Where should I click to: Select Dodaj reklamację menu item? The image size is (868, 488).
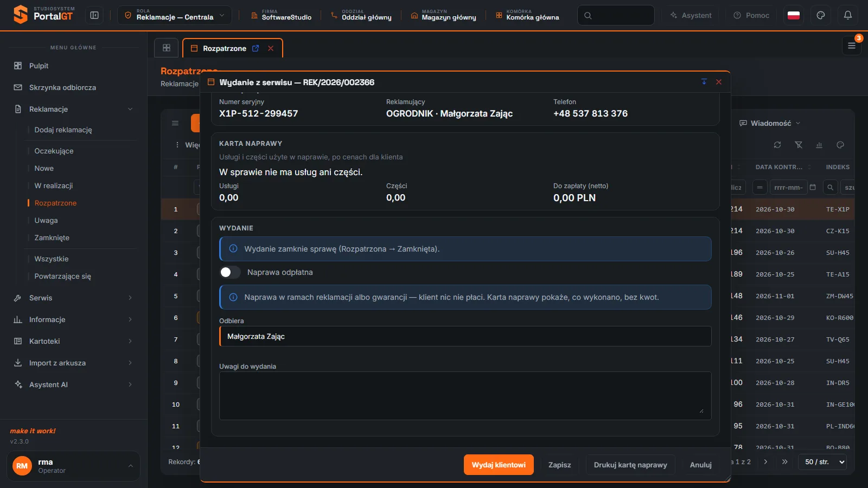63,130
